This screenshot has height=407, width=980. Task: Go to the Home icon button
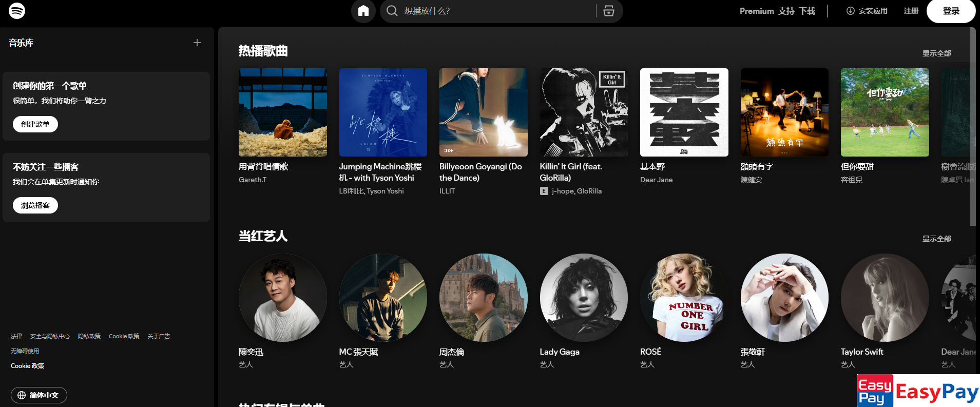pyautogui.click(x=363, y=11)
